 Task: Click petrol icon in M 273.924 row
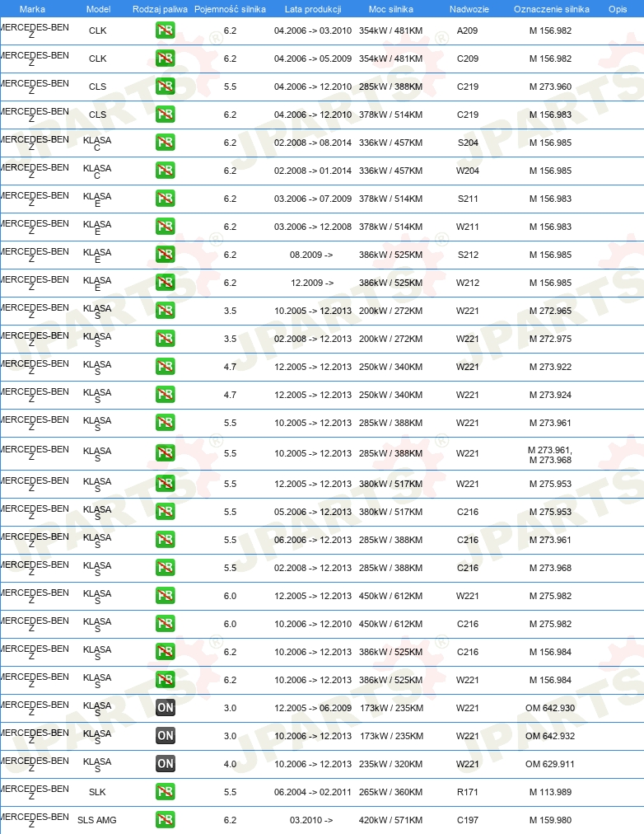click(x=166, y=394)
